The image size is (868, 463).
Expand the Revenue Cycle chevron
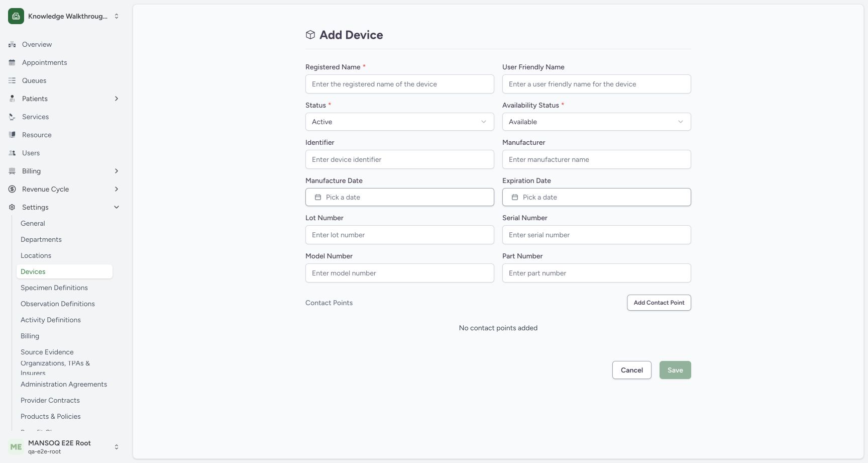(x=117, y=189)
